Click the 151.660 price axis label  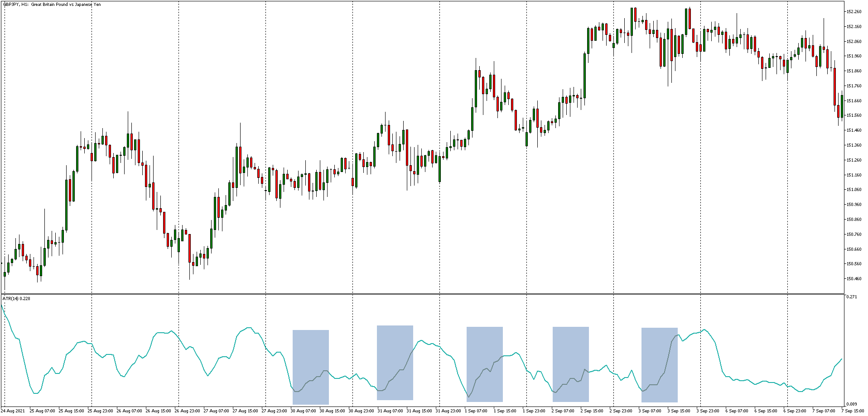click(854, 101)
